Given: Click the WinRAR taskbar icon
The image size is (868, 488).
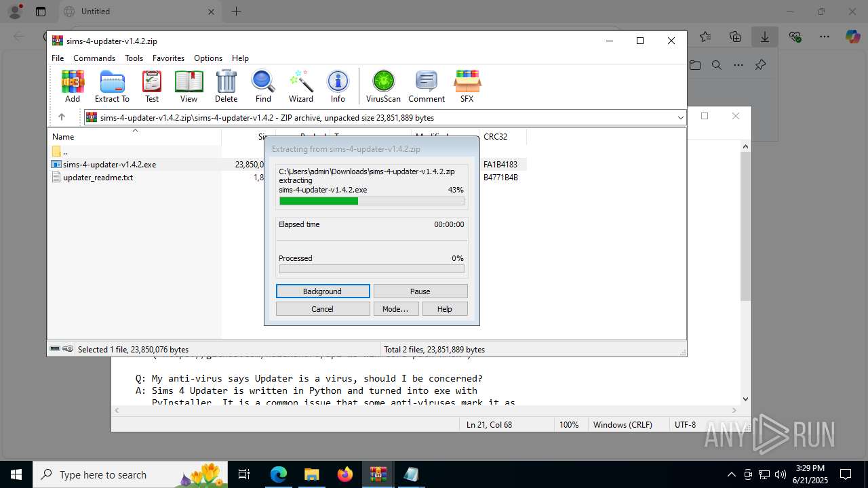Looking at the screenshot, I should click(378, 474).
